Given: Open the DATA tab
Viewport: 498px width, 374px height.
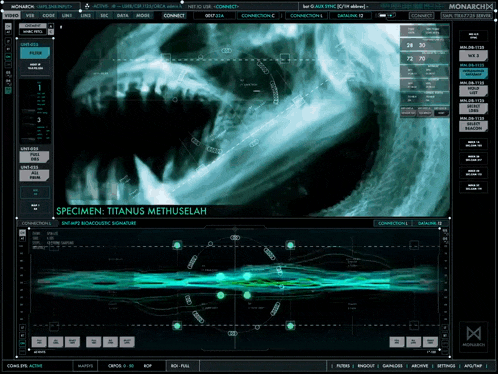Looking at the screenshot, I should [x=123, y=16].
